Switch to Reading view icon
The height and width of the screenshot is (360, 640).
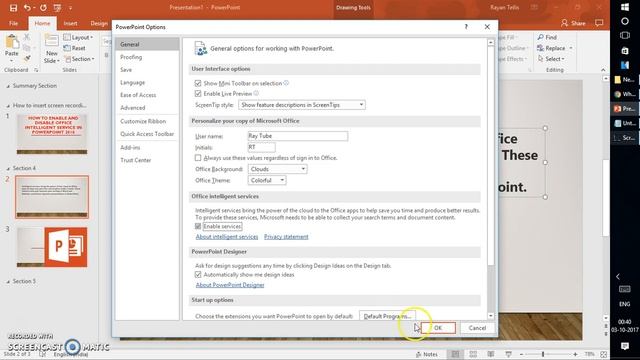coord(491,354)
